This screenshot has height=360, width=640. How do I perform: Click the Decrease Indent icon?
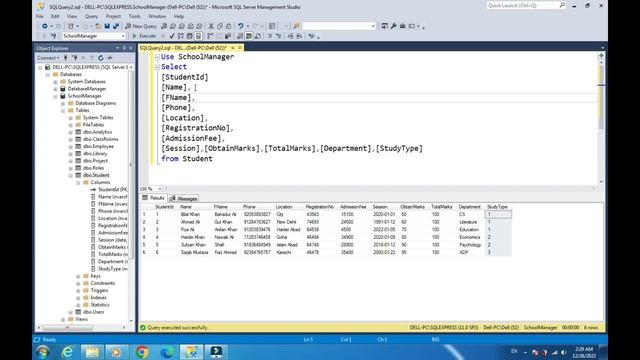tap(291, 36)
